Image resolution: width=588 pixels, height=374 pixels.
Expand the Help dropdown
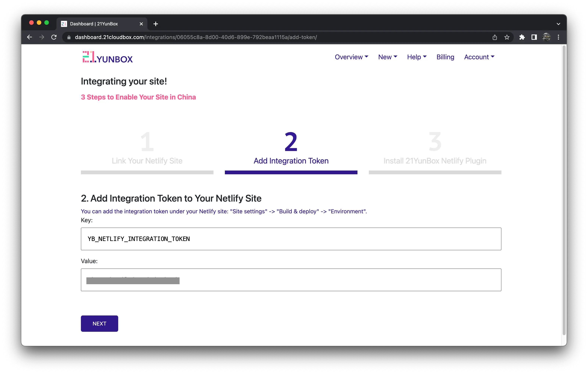click(417, 57)
